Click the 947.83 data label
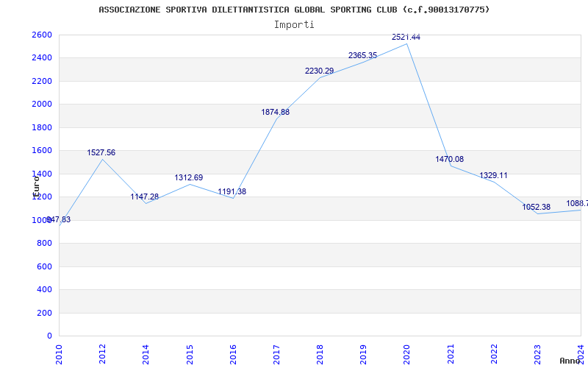The width and height of the screenshot is (588, 368). [x=58, y=219]
